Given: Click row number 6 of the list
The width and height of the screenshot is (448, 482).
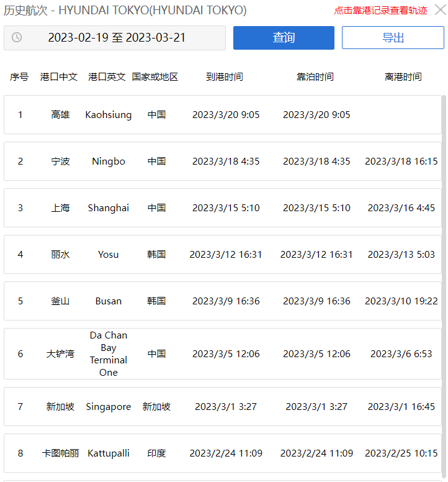Looking at the screenshot, I should (20, 354).
